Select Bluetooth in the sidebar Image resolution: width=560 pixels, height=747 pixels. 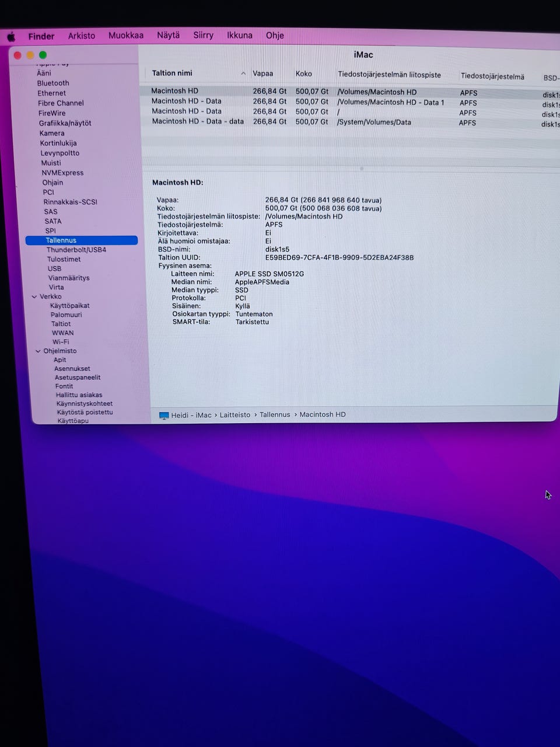(x=53, y=83)
